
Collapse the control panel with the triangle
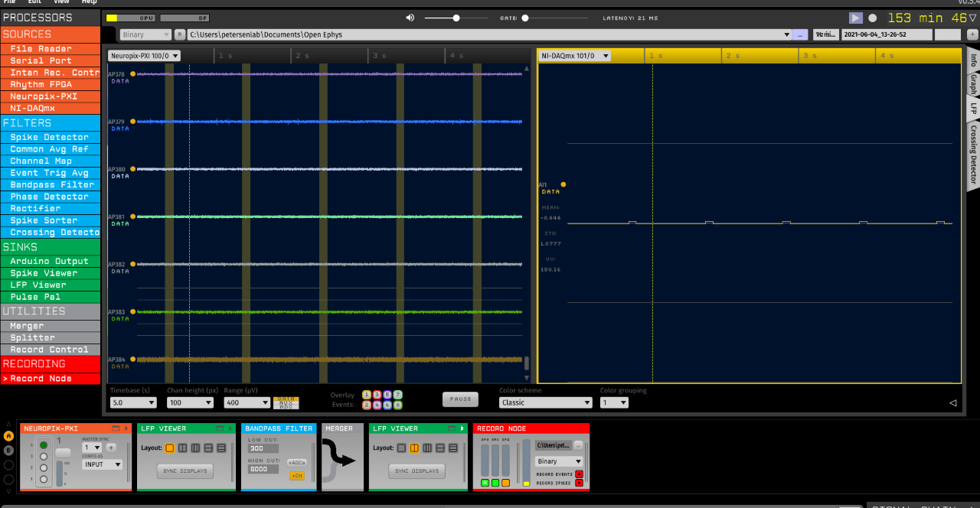pyautogui.click(x=973, y=18)
